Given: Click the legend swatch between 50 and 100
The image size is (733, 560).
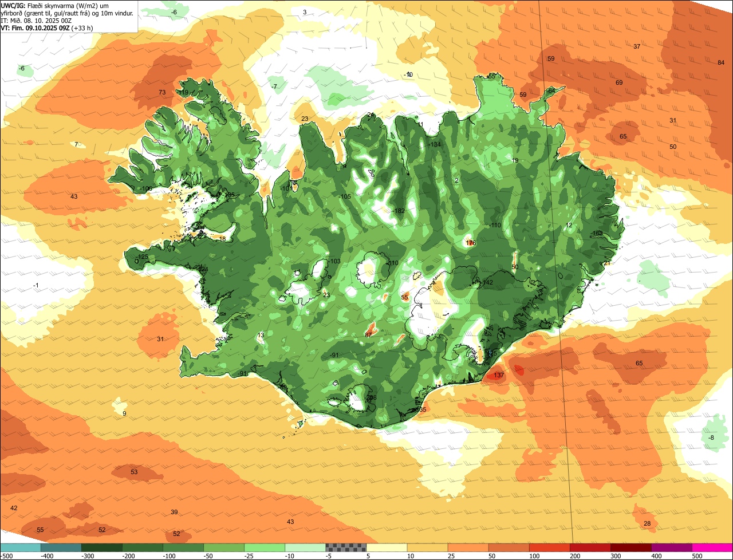Looking at the screenshot, I should pyautogui.click(x=509, y=547).
